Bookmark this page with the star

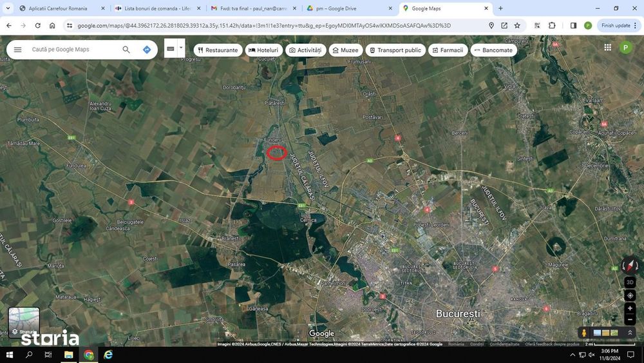(x=518, y=26)
